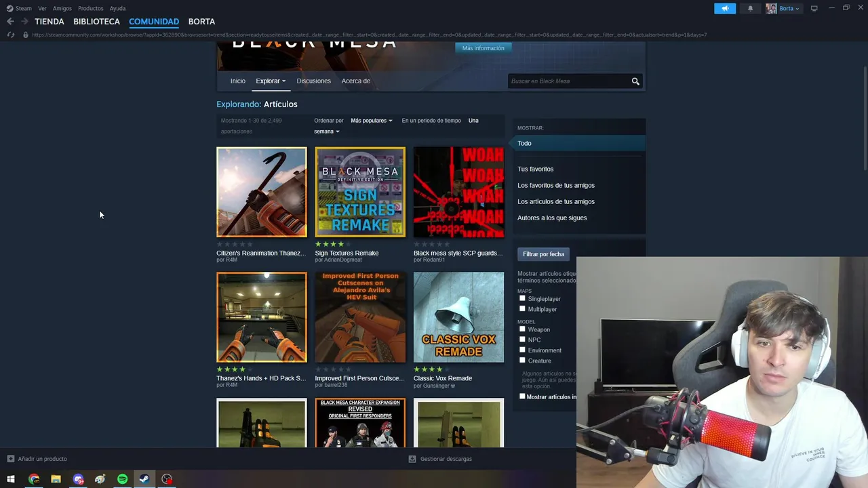The height and width of the screenshot is (488, 868).
Task: Click the Steam taskbar icon
Action: pos(144,479)
